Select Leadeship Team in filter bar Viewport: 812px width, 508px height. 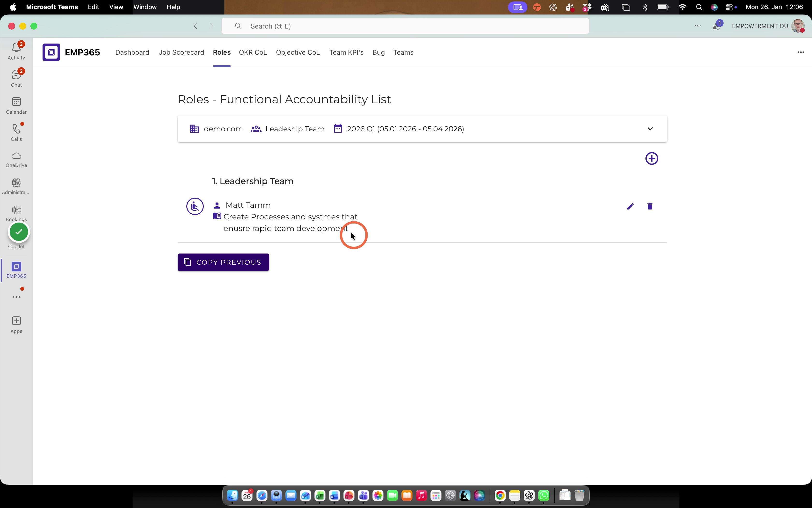[288, 129]
